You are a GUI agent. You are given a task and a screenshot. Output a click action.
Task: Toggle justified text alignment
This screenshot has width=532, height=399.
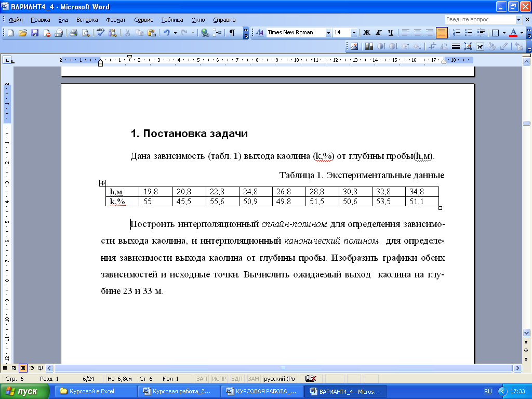(x=442, y=33)
